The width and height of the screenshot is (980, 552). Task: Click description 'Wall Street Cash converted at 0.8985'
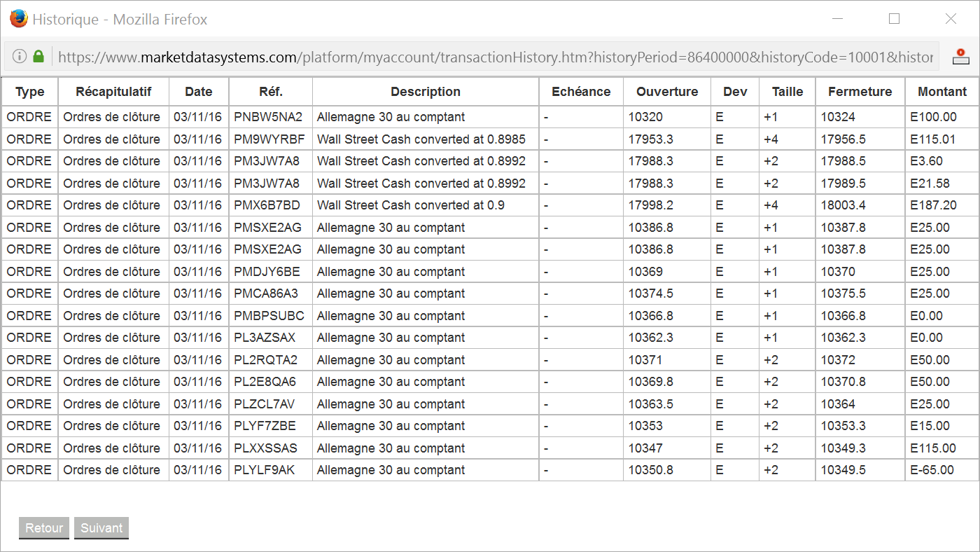coord(421,139)
